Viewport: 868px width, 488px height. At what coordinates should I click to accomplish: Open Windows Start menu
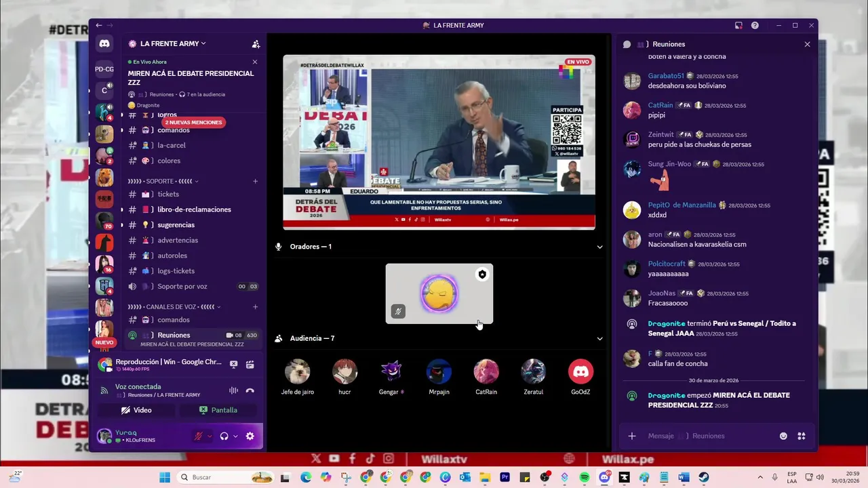pos(165,477)
